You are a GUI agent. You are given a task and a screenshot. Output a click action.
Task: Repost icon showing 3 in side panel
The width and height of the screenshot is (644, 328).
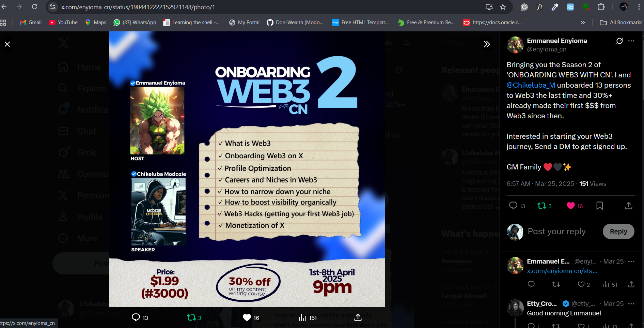[544, 206]
